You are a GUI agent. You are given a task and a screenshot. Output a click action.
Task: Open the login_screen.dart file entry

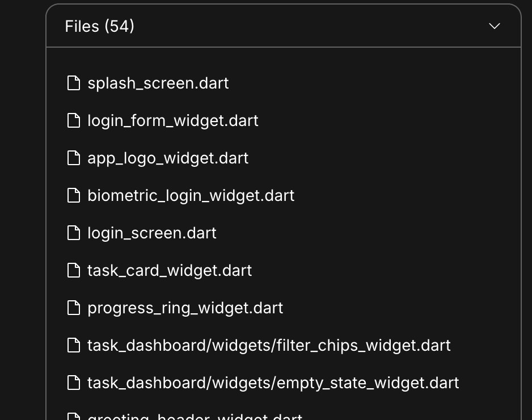coord(151,233)
